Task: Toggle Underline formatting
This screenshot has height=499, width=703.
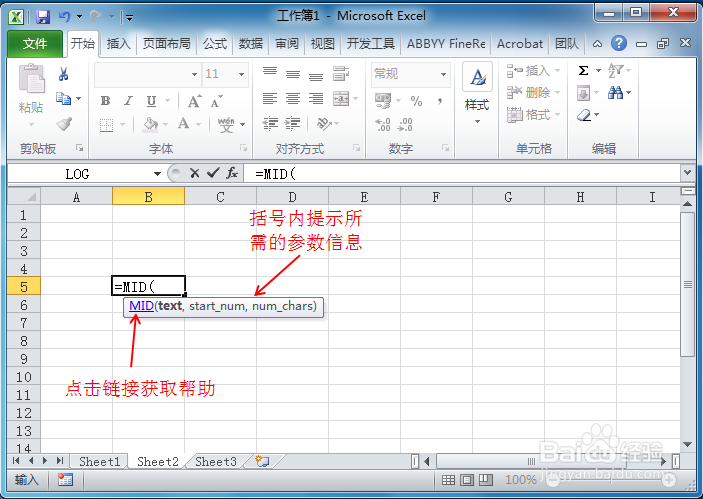Action: point(152,101)
